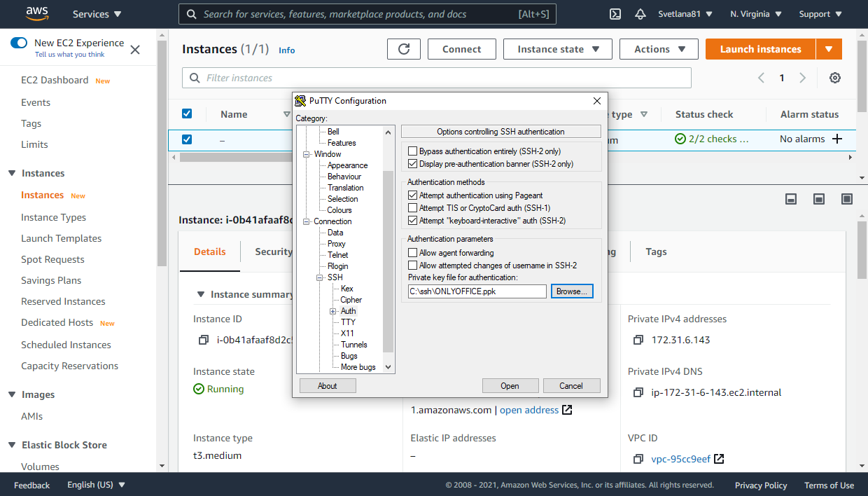Toggle the New EC2 Experience switch
The height and width of the screenshot is (496, 868).
[x=19, y=43]
